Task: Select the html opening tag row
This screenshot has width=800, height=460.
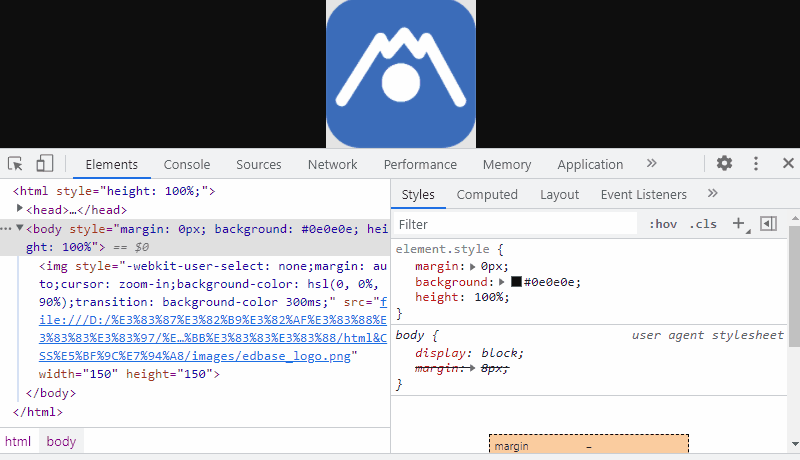Action: click(x=114, y=191)
